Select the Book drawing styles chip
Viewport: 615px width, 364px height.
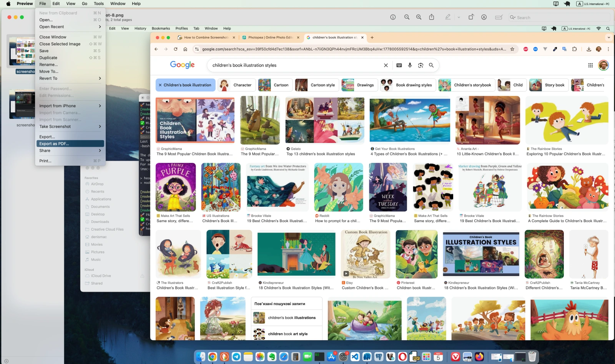click(408, 85)
